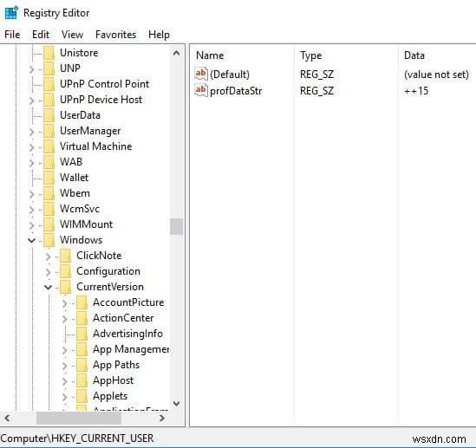Open the File menu
The width and height of the screenshot is (476, 448).
tap(12, 35)
